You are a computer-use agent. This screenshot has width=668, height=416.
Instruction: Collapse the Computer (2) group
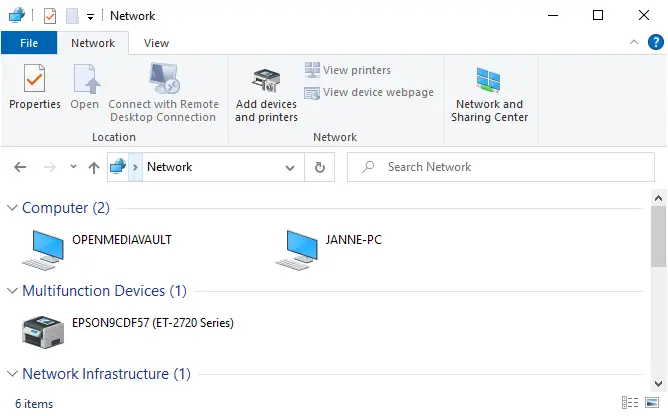[x=12, y=208]
